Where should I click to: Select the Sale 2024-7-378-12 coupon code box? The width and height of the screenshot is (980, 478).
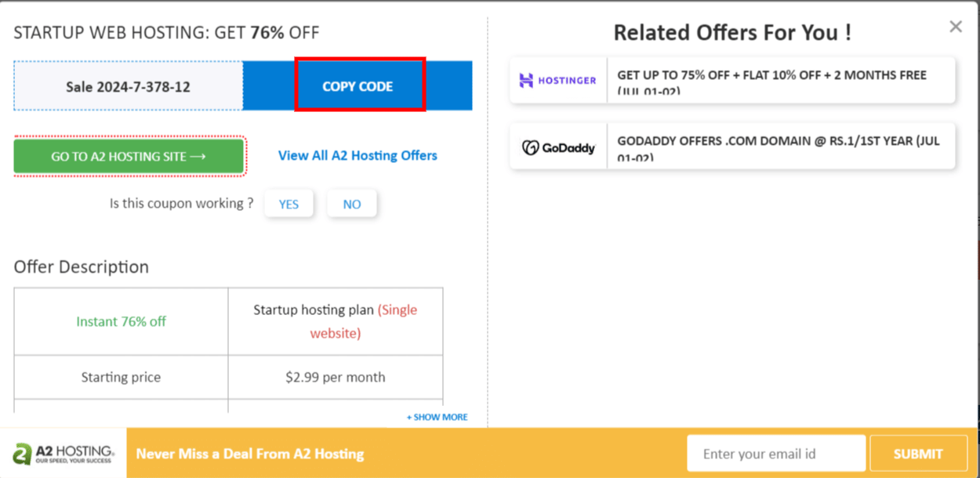(128, 86)
